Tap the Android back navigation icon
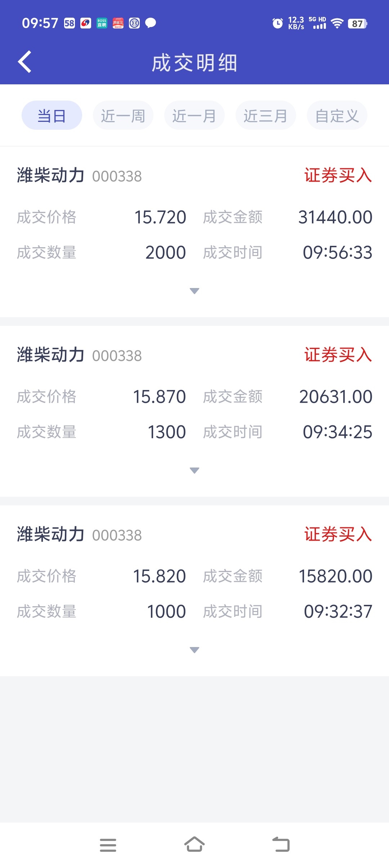389x868 pixels. [x=281, y=844]
